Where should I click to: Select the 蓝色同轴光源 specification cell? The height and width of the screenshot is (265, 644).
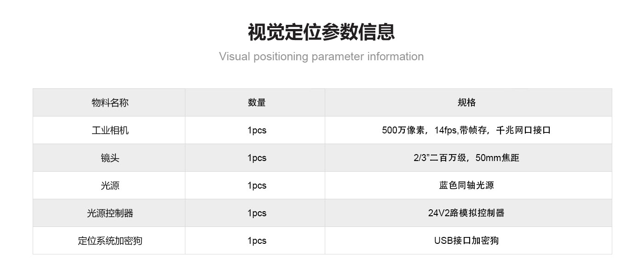tap(466, 185)
